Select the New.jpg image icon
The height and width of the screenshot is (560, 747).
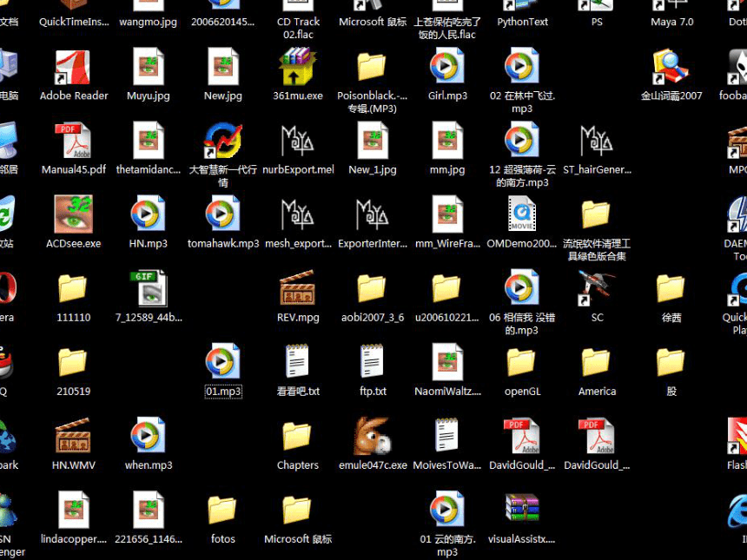[223, 66]
